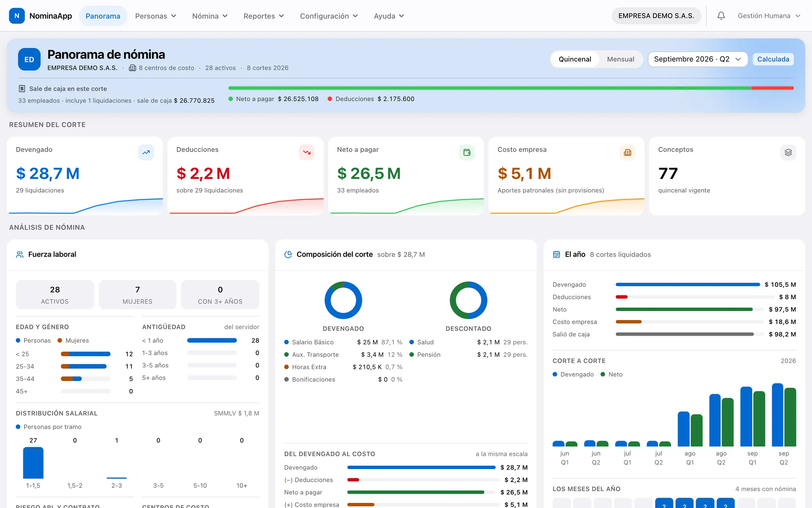Open the notifications bell
Image resolution: width=812 pixels, height=508 pixels.
coord(721,16)
